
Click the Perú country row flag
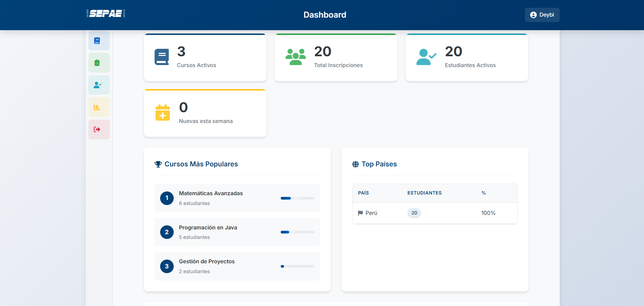(360, 213)
